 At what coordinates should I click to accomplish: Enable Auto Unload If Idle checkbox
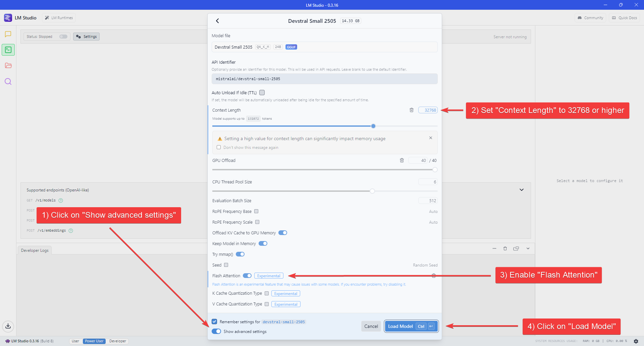(x=262, y=93)
